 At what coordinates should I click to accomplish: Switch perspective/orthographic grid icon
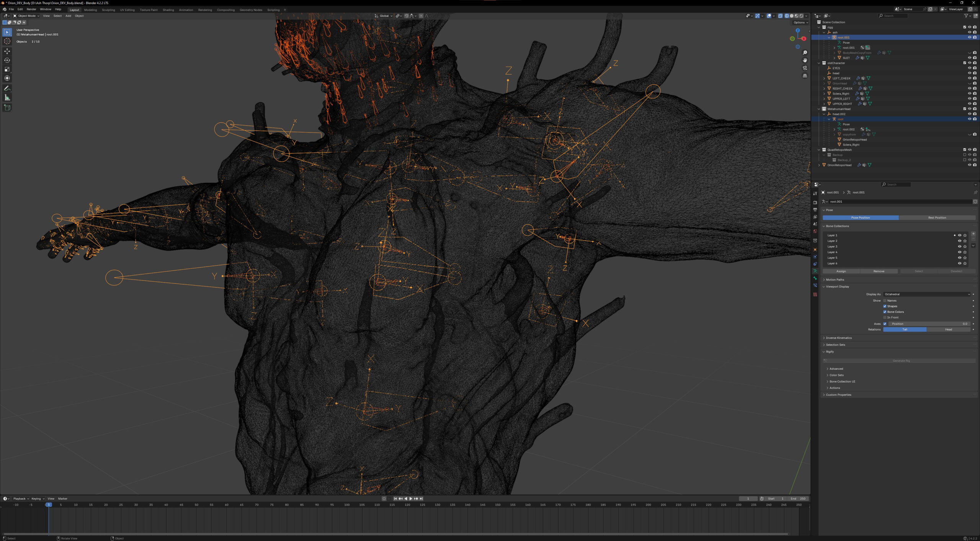pos(805,76)
